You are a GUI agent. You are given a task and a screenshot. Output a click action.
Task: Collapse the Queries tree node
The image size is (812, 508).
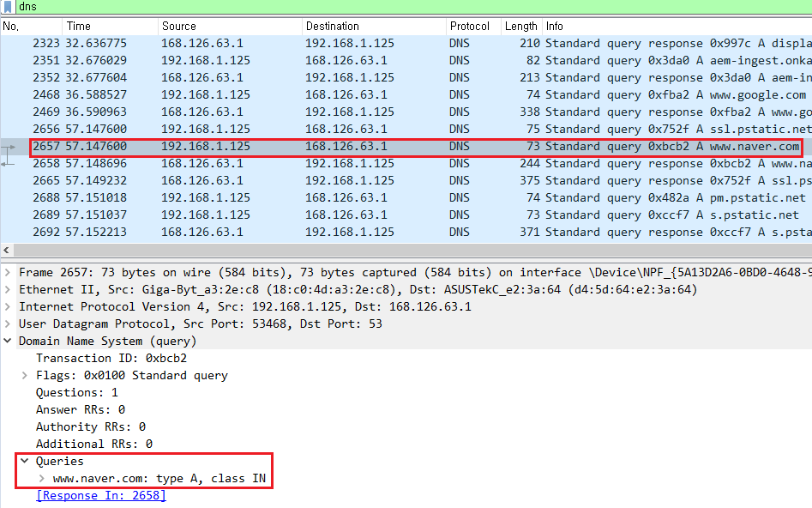[24, 461]
